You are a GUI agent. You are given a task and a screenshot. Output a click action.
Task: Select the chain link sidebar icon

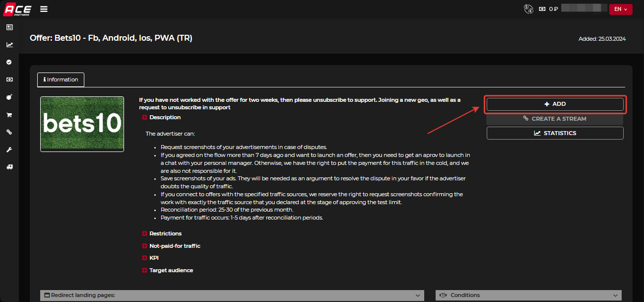9,132
